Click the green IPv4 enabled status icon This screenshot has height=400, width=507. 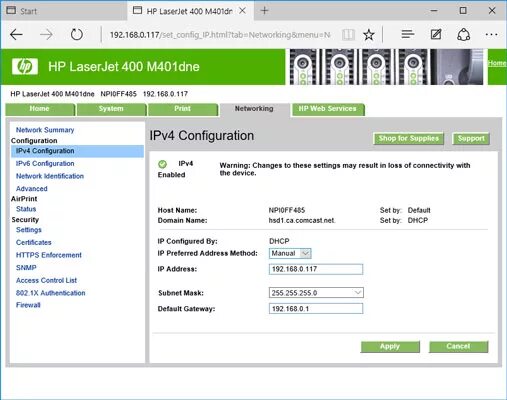162,164
